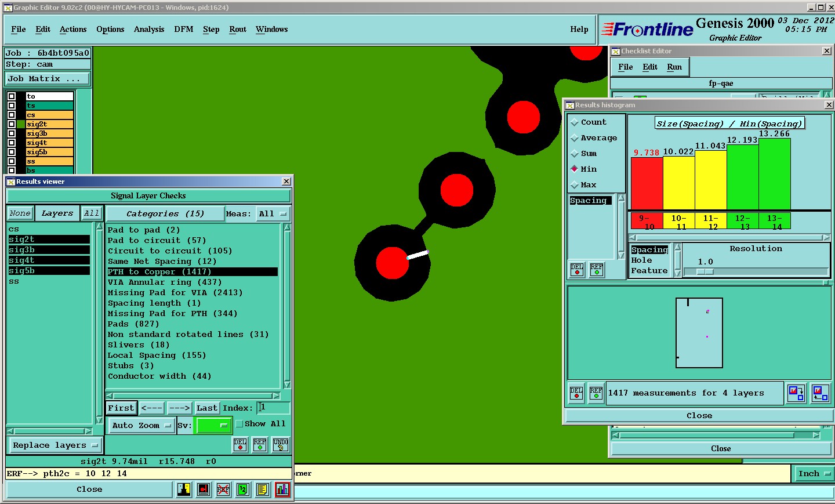This screenshot has width=835, height=504.
Task: Select the Hole item in histogram list
Action: coord(642,260)
